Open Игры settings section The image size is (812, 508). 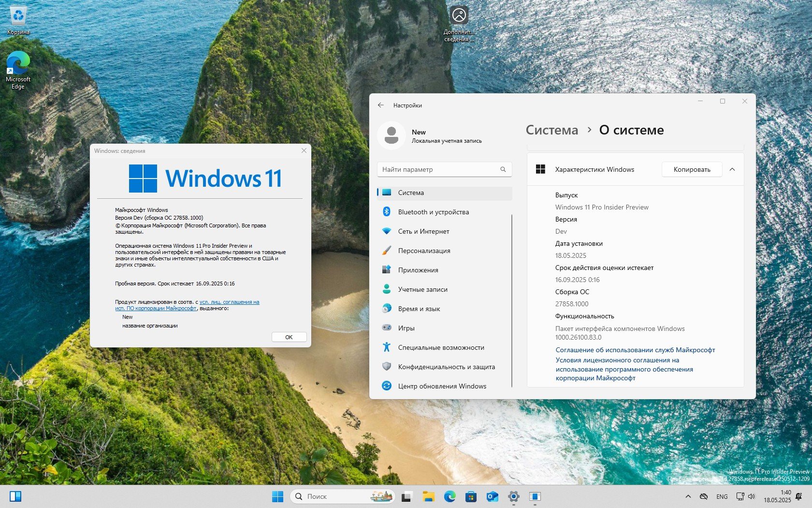click(406, 328)
